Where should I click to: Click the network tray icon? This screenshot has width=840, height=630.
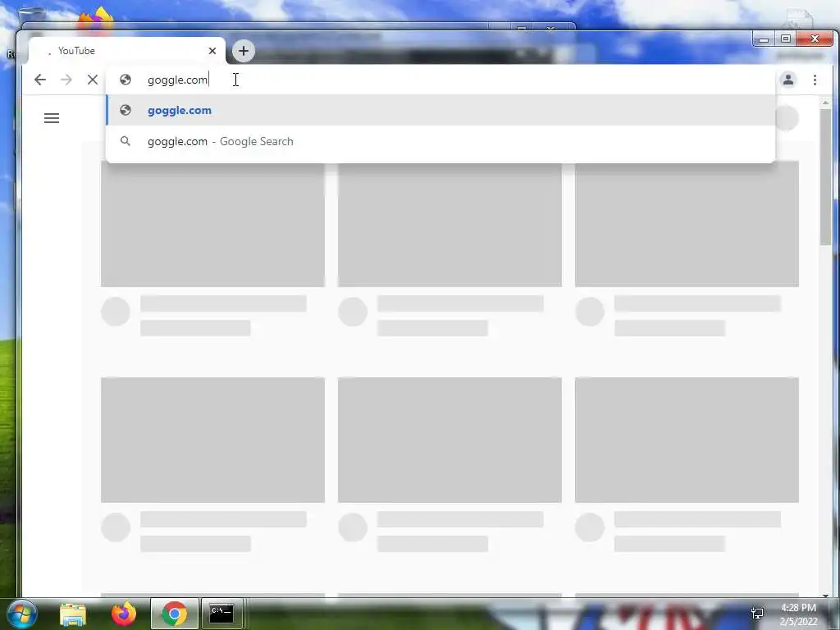757,614
